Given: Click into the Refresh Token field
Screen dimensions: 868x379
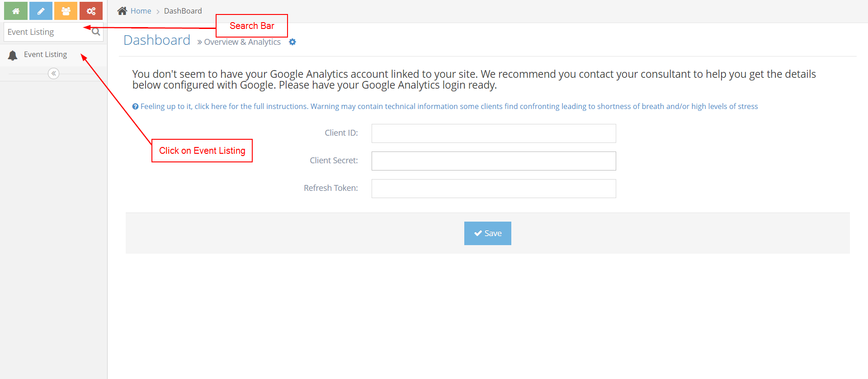Looking at the screenshot, I should tap(493, 189).
